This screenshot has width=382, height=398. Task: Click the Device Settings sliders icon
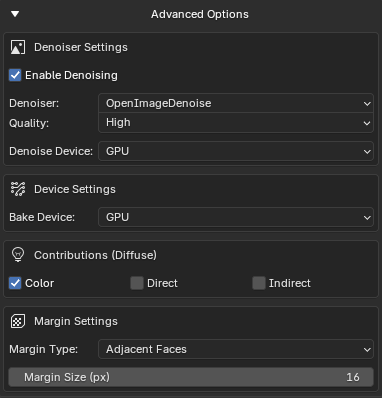tap(18, 189)
